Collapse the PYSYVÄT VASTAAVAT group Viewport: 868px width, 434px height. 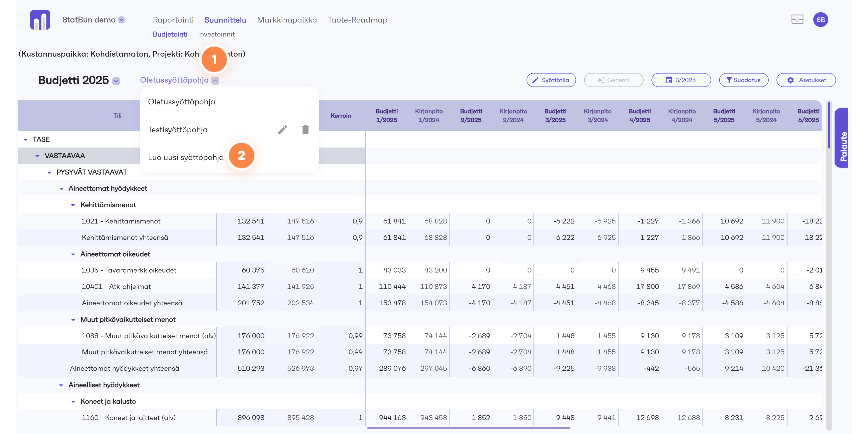pos(49,173)
